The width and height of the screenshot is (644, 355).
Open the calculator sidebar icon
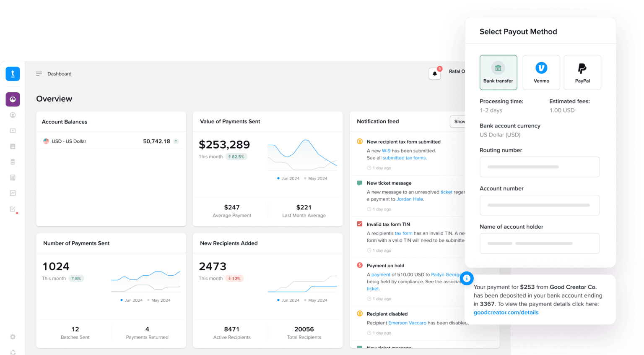tap(13, 177)
